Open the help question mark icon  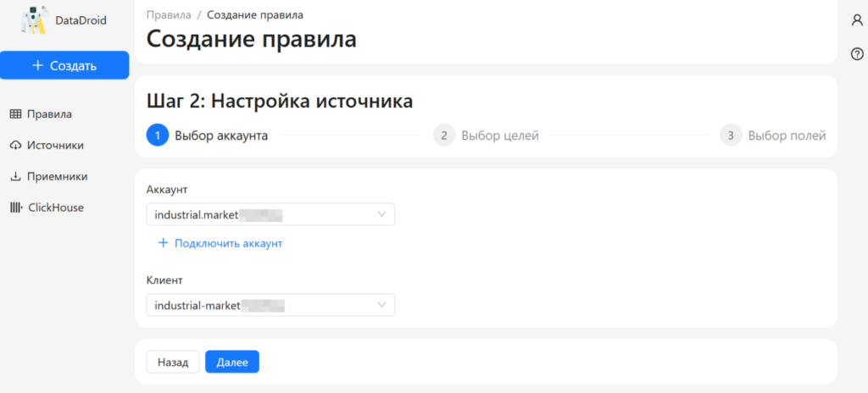coord(856,54)
